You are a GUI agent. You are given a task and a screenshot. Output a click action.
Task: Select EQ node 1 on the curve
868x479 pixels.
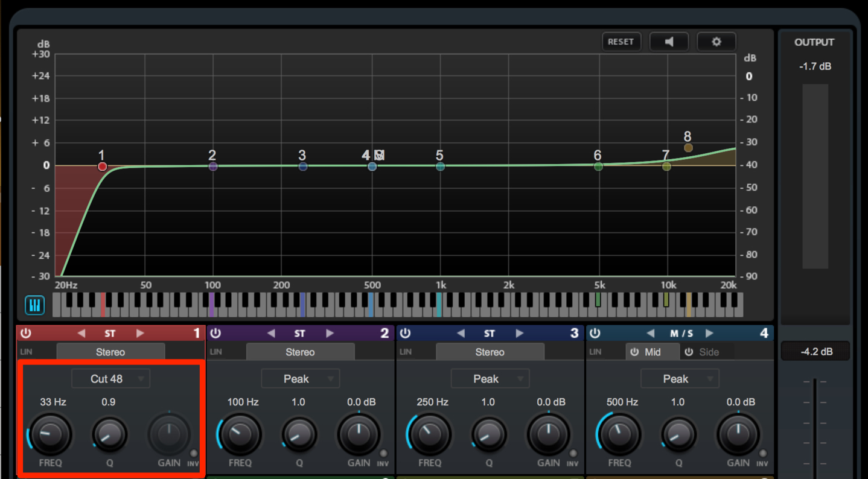103,167
